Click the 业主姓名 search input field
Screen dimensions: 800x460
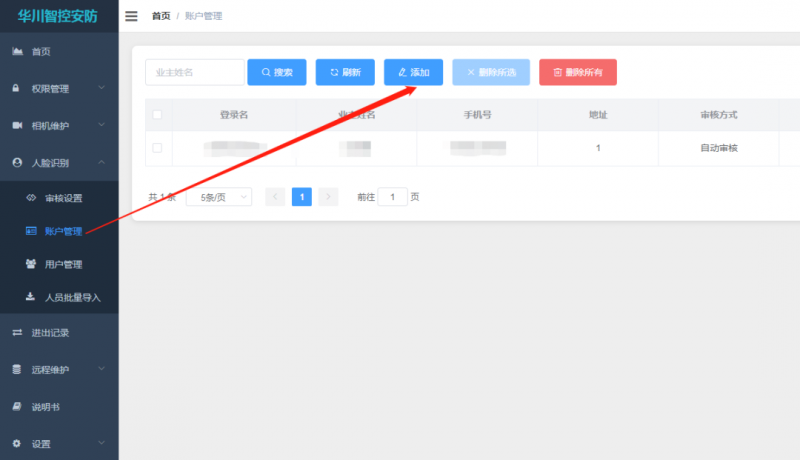coord(194,72)
